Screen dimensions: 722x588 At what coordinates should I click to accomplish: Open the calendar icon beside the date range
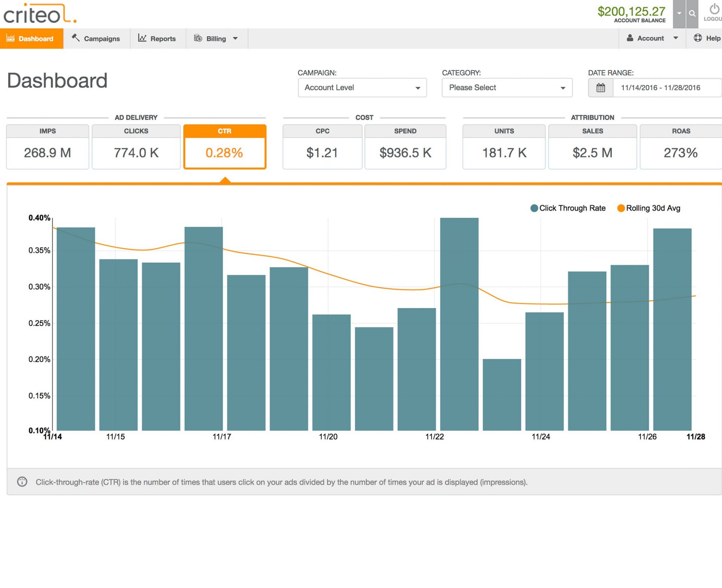[601, 87]
